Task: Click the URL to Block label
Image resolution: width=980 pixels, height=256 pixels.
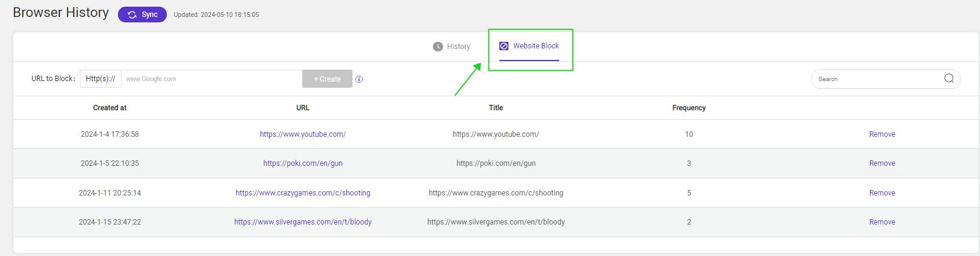Action: [53, 79]
